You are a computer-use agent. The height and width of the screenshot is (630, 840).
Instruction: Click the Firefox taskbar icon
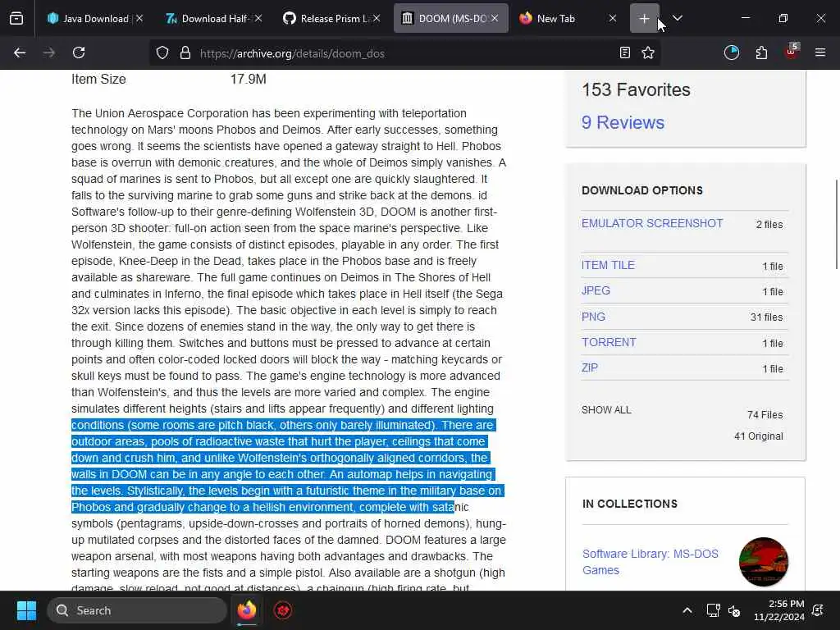tap(247, 610)
